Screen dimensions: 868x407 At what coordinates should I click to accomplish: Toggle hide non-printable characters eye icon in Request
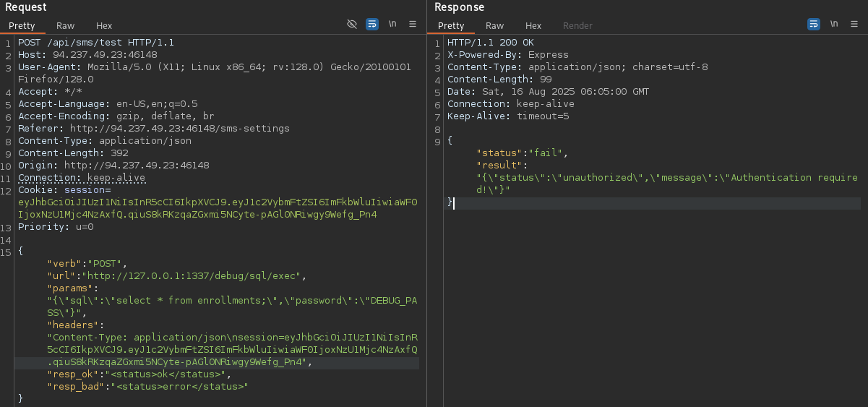point(352,24)
